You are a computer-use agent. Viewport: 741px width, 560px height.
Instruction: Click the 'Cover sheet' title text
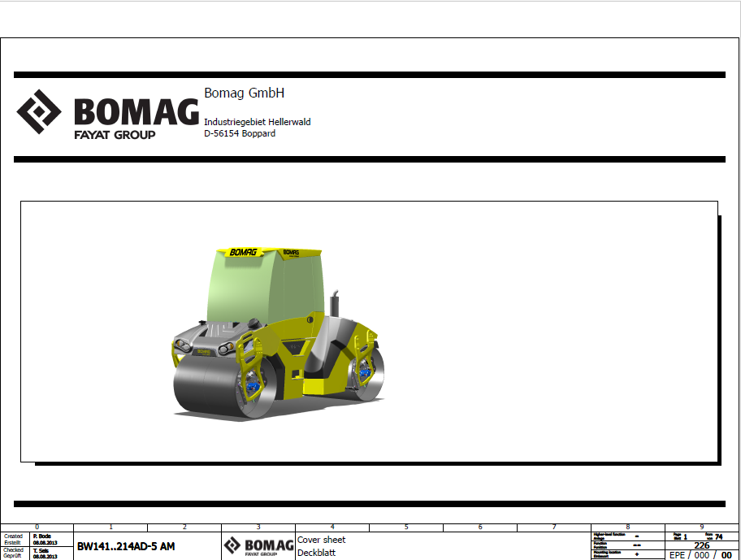(321, 540)
